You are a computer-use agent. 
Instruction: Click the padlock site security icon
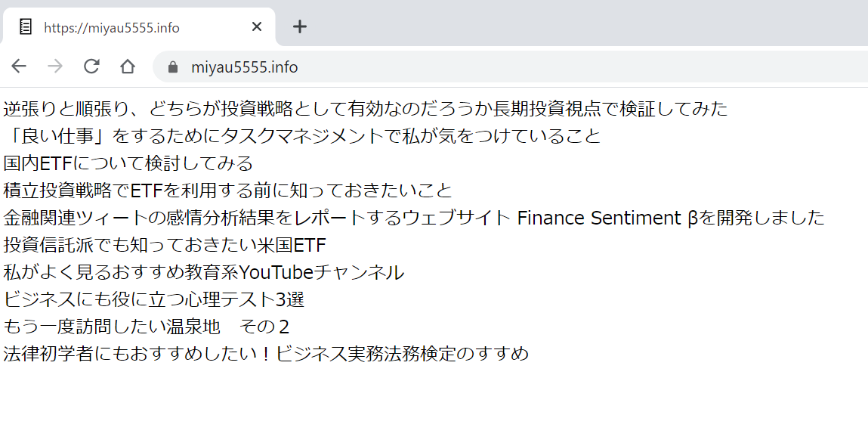click(173, 67)
